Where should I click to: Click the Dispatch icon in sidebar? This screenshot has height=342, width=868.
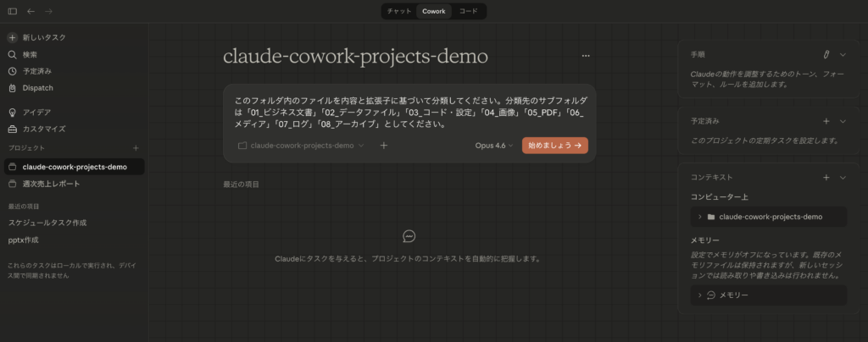click(x=12, y=88)
